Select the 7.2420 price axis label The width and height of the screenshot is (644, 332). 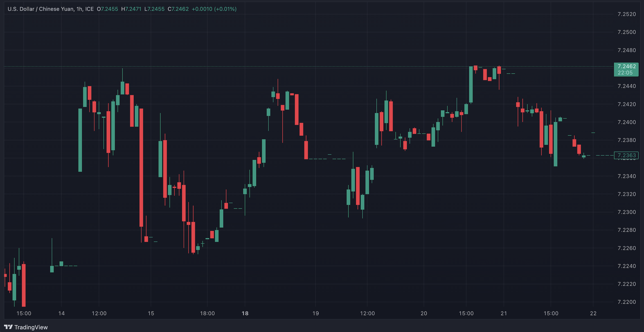pyautogui.click(x=626, y=104)
